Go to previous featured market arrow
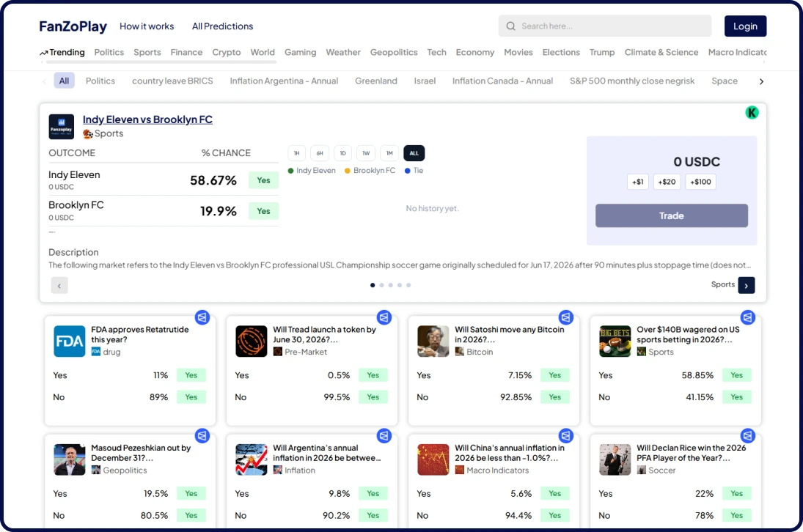 tap(59, 286)
